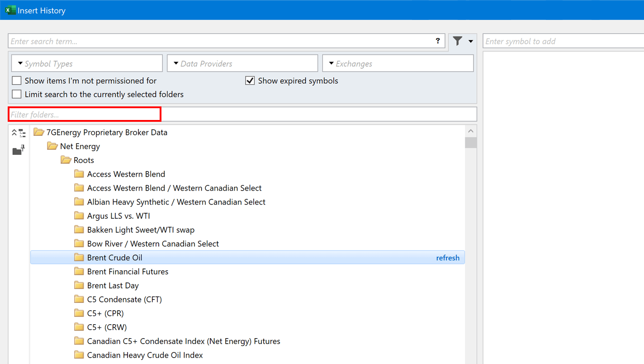Uncheck Show expired symbols checkbox

point(250,81)
